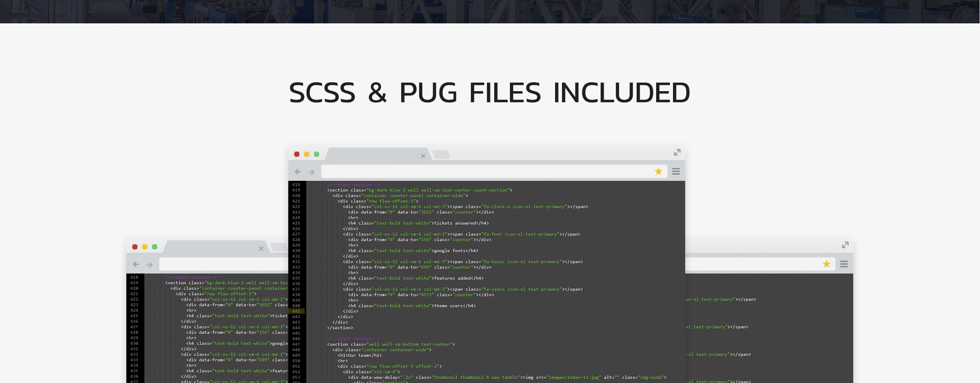The height and width of the screenshot is (383, 980).
Task: Click fa-clock-o span line in center editor
Action: click(x=465, y=207)
